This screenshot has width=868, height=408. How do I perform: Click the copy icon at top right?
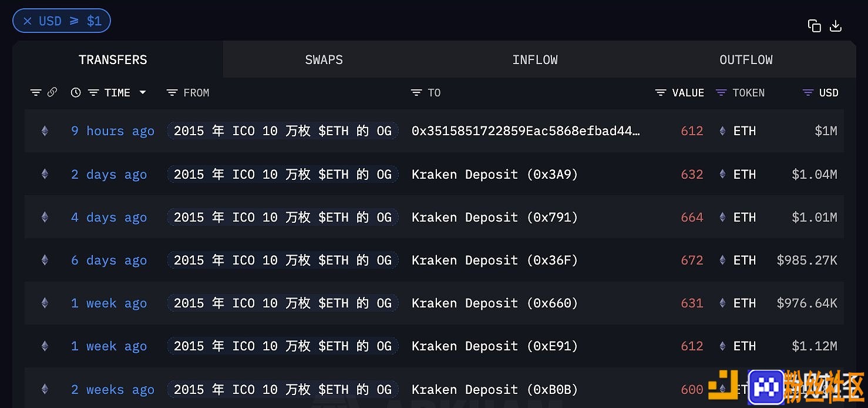tap(814, 26)
